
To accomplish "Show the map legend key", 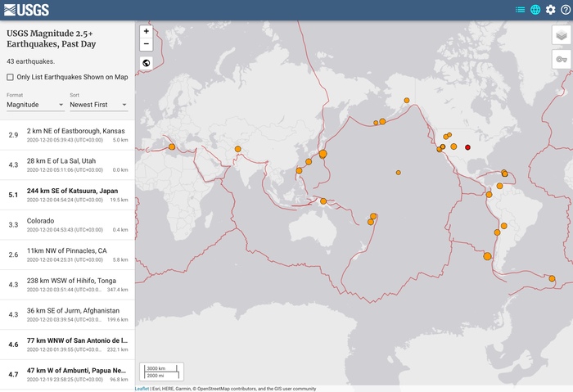I will pyautogui.click(x=561, y=59).
